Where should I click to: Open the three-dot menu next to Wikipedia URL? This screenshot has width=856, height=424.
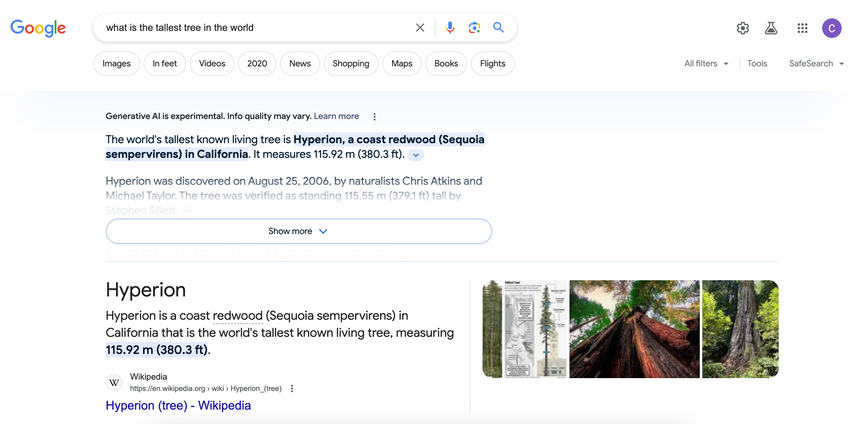292,389
